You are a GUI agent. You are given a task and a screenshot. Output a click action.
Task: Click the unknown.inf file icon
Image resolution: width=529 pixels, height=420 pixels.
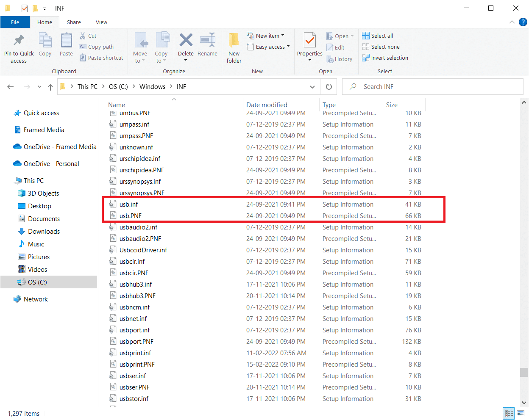(x=113, y=147)
